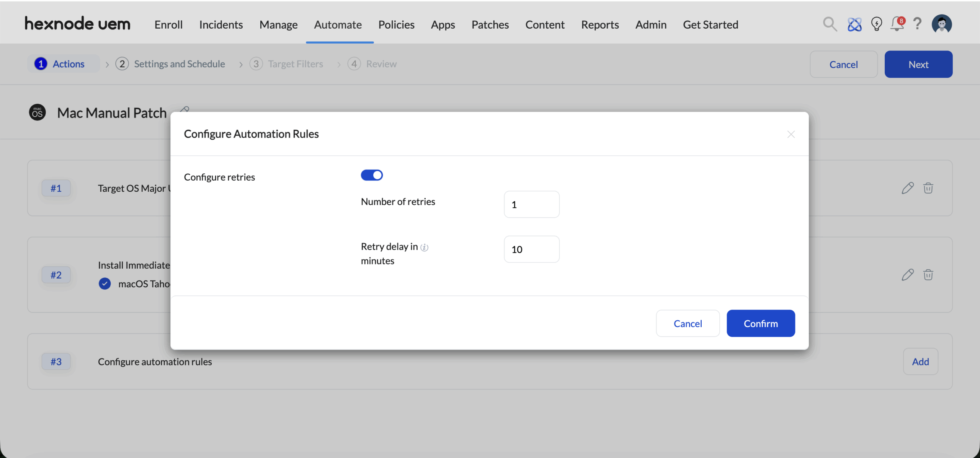Click Cancel in the dialog
Viewport: 980px width, 458px height.
[688, 323]
